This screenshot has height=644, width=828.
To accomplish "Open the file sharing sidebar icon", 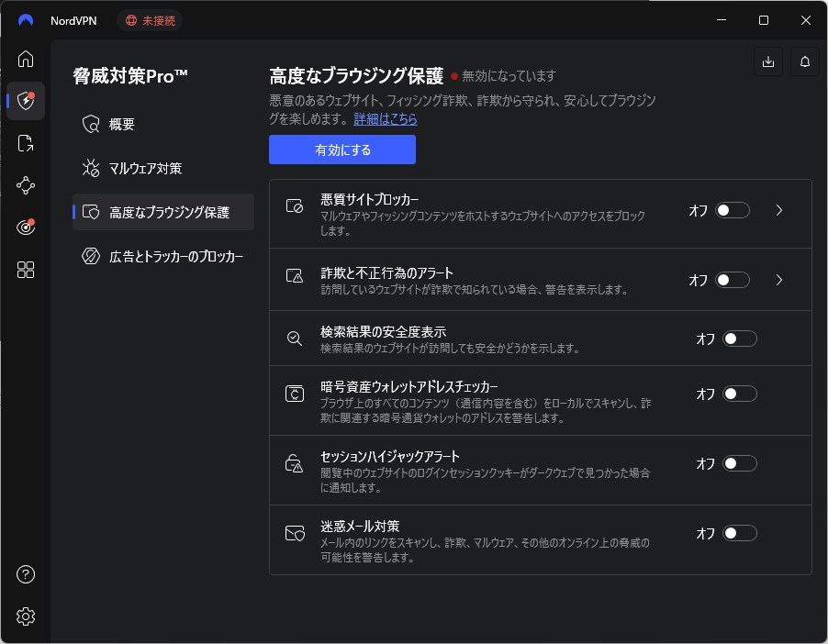I will pos(26,143).
